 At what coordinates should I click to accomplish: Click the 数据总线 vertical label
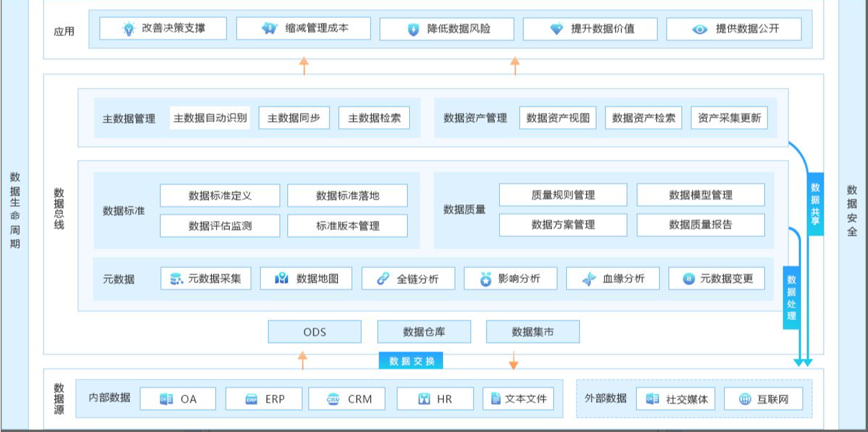59,208
